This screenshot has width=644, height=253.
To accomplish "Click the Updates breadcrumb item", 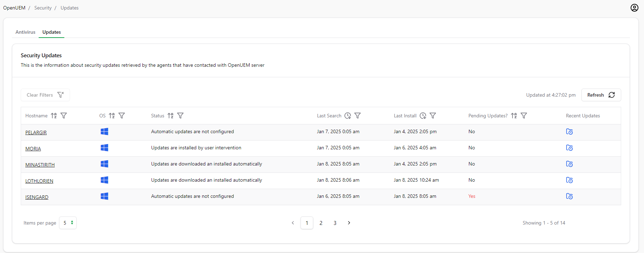I will (x=70, y=8).
